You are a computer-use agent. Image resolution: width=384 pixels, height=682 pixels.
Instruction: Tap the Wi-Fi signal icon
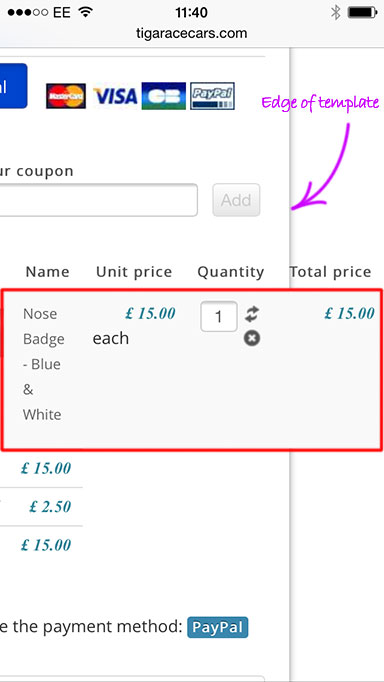(x=86, y=12)
